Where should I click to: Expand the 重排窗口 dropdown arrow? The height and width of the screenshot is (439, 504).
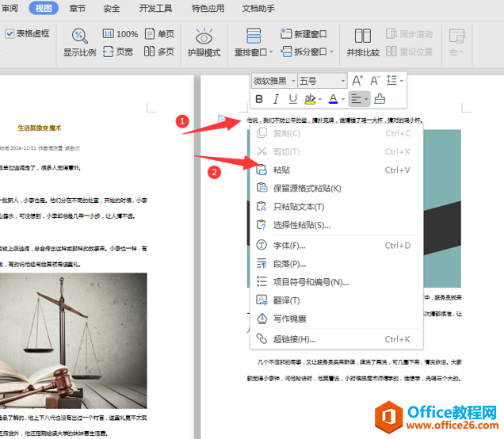coord(271,52)
